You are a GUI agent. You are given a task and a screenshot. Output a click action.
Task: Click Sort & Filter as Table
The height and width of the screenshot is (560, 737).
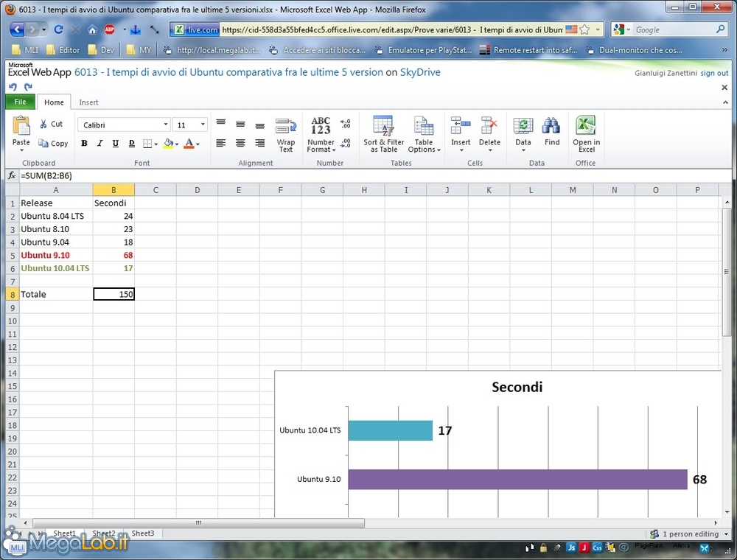[383, 134]
